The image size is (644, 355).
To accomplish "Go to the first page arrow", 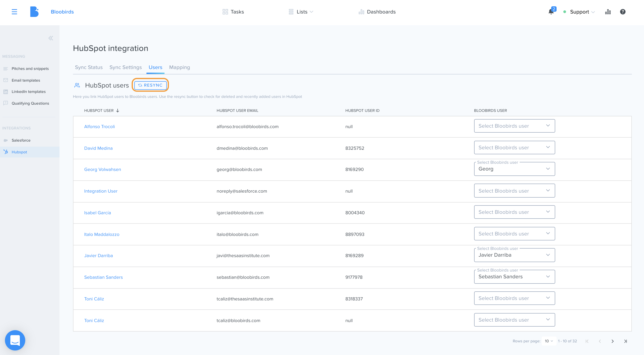I will click(587, 341).
